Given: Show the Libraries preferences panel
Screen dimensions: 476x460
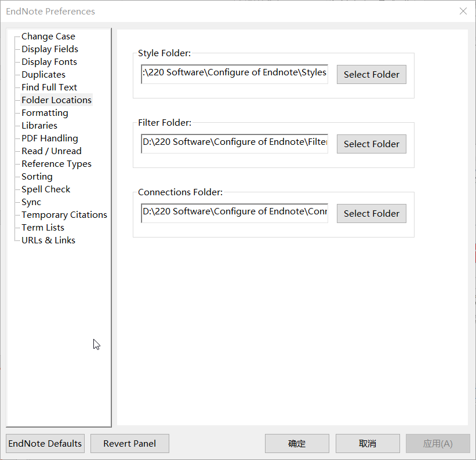Looking at the screenshot, I should pyautogui.click(x=39, y=126).
